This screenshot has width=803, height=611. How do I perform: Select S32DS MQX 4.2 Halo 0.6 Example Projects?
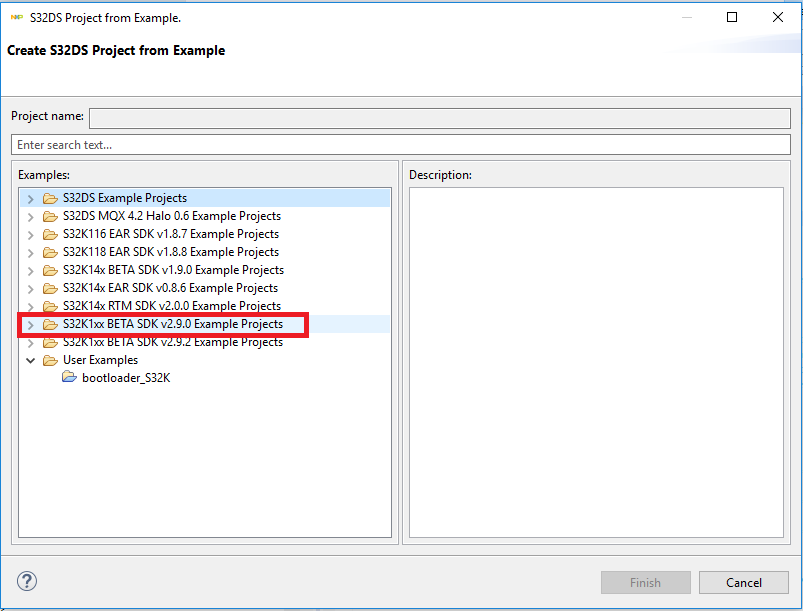point(172,216)
